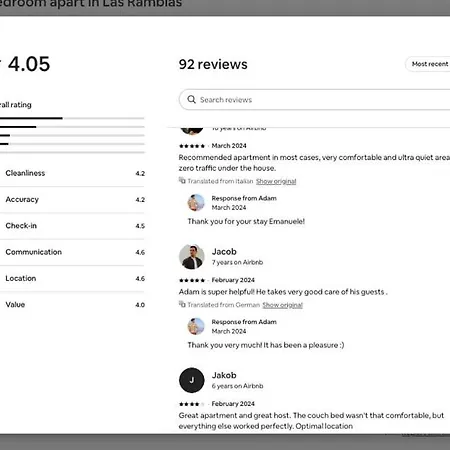Open Jacob's profile photo
Viewport: 450px width, 450px height.
[192, 257]
